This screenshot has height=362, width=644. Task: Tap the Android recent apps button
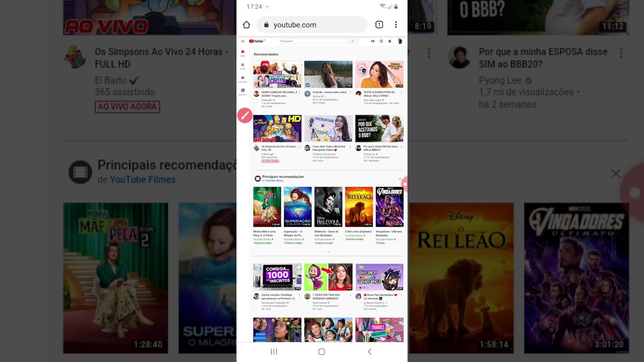[274, 352]
